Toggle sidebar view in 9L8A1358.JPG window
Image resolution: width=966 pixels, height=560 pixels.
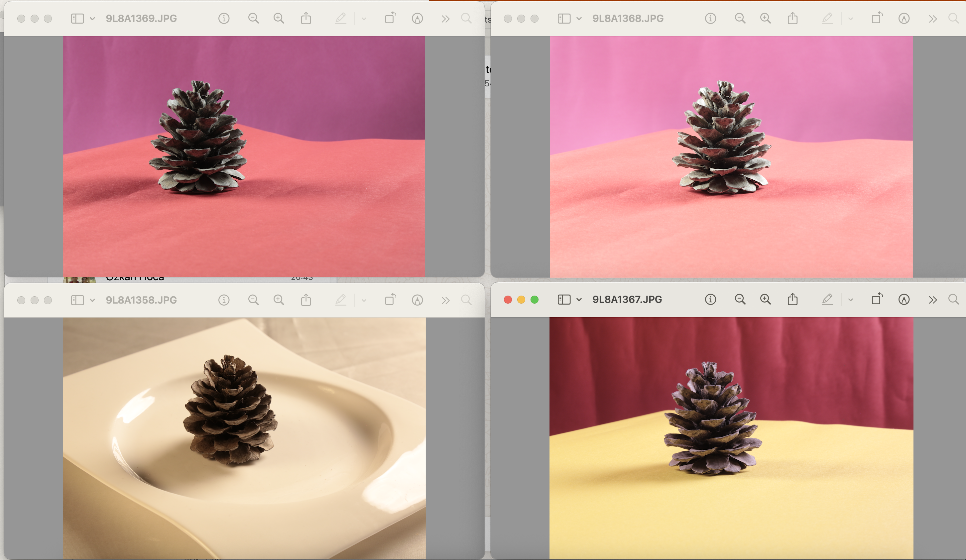(77, 300)
